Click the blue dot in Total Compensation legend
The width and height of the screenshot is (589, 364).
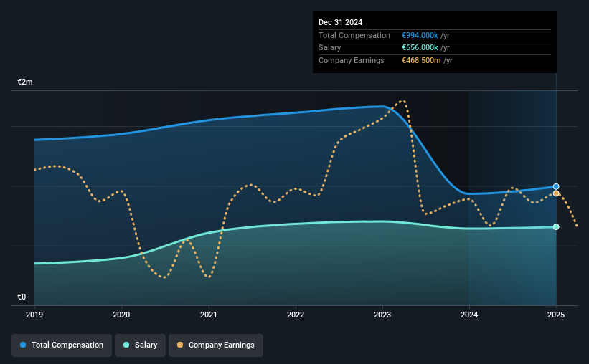click(23, 345)
